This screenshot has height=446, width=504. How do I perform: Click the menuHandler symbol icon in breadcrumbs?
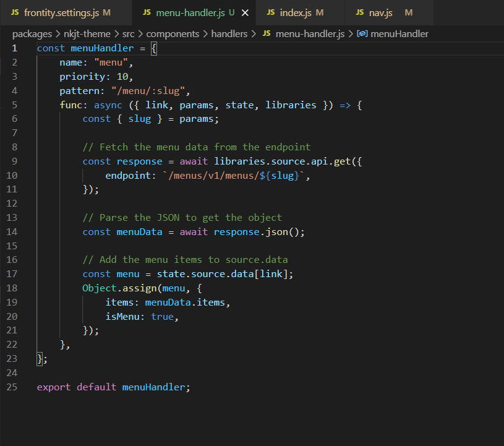point(362,34)
